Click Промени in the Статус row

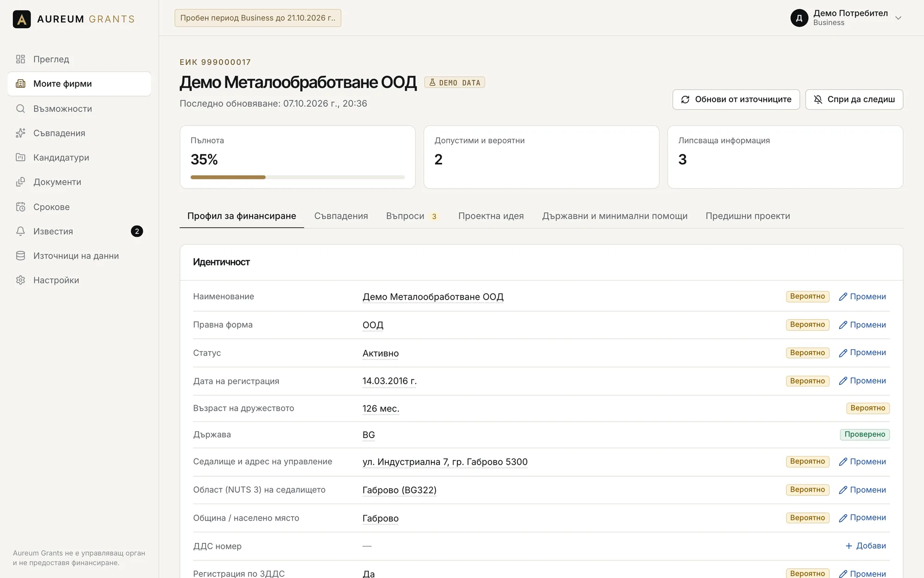(x=862, y=352)
